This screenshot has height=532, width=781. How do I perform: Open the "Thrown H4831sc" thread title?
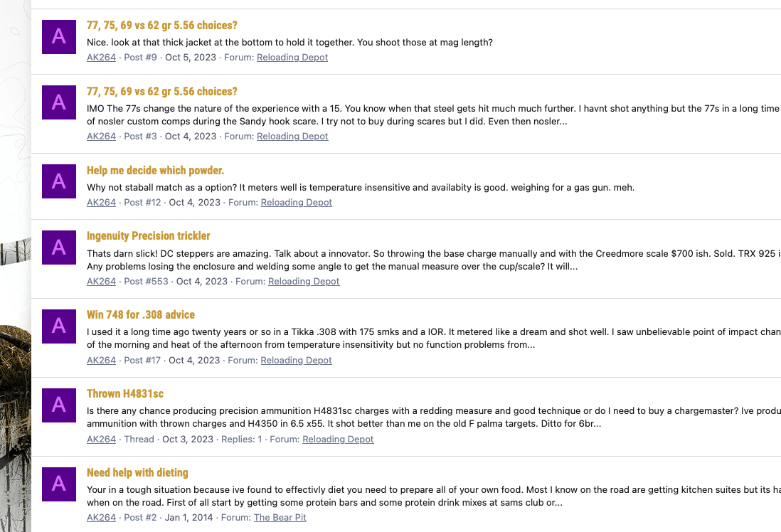125,393
